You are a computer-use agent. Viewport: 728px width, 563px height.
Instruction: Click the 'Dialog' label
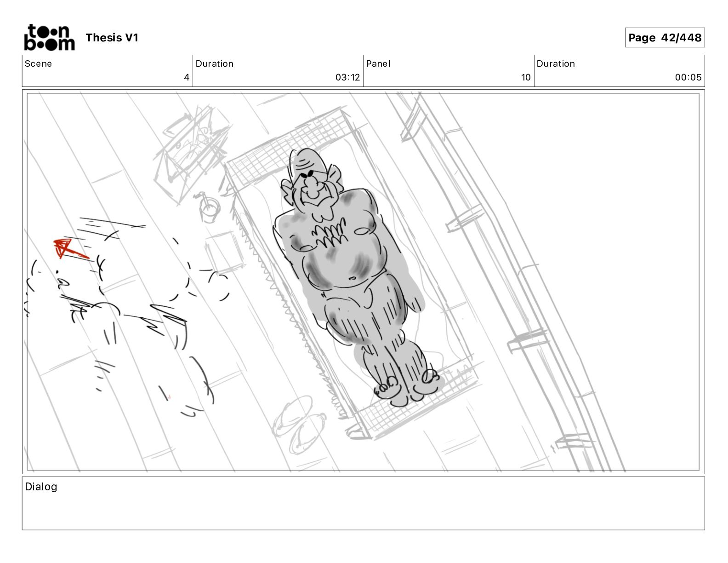tap(41, 487)
